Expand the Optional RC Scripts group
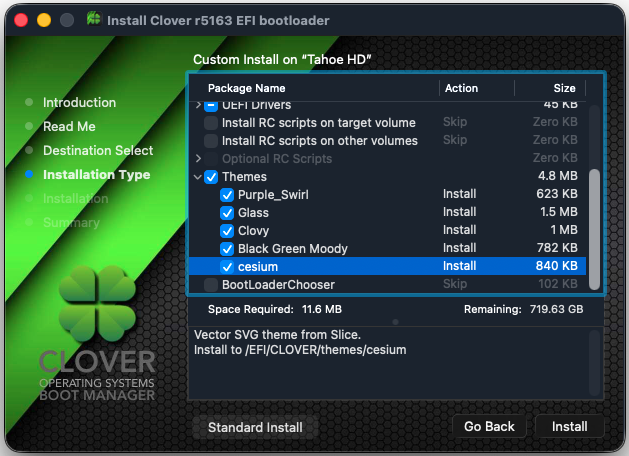The image size is (629, 456). point(198,158)
